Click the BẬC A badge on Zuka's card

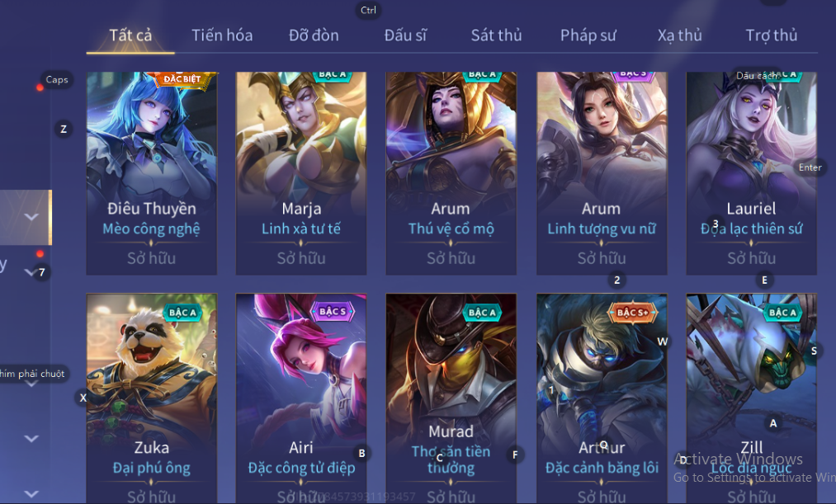[182, 312]
